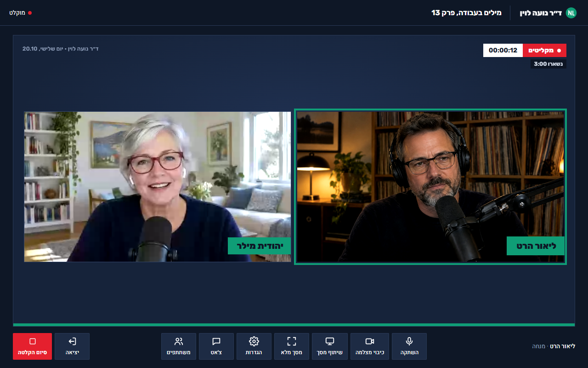Turn off camera via כיבוי מצלמה
This screenshot has width=588, height=368.
(x=370, y=346)
